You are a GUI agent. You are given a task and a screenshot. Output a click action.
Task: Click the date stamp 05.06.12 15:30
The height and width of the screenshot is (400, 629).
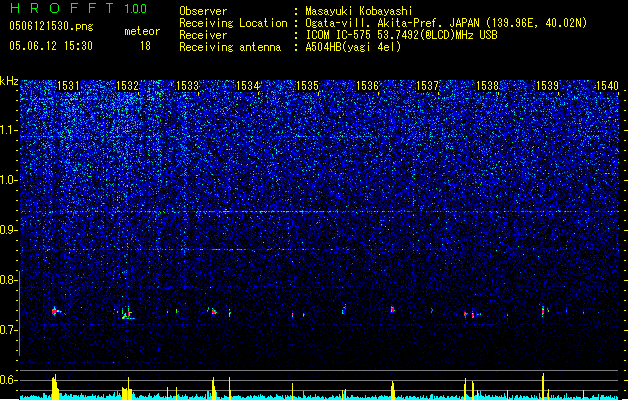(51, 46)
